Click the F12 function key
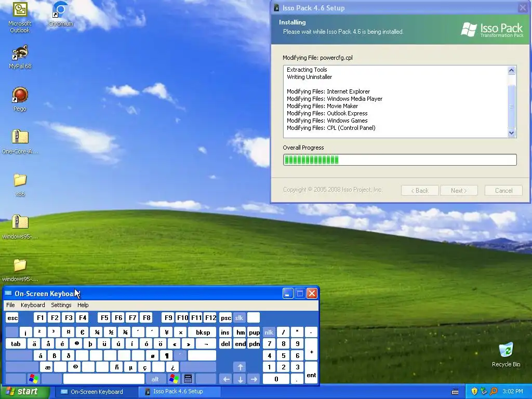Viewport: 532px width, 399px height. (x=210, y=318)
